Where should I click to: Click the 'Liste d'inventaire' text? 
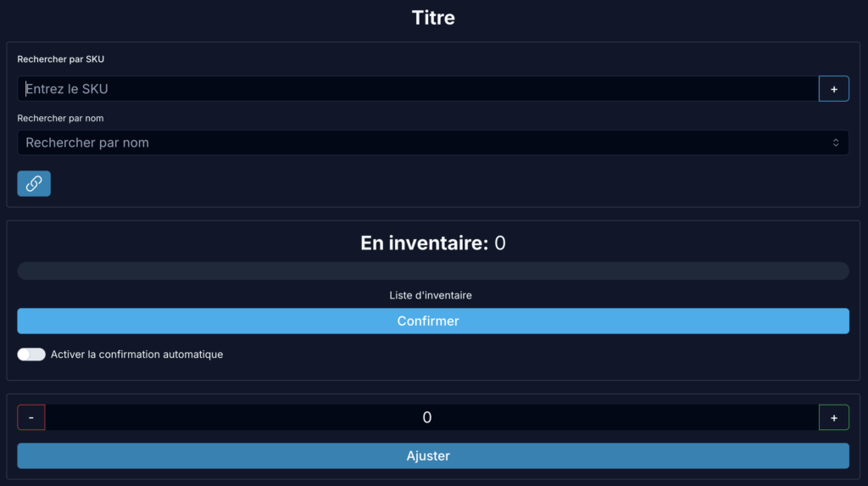(425, 295)
